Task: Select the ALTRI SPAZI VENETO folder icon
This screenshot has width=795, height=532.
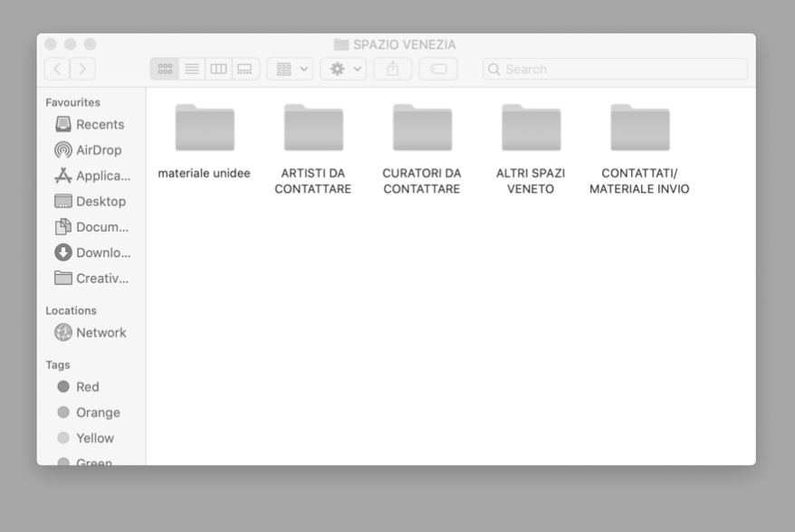Action: 531,128
